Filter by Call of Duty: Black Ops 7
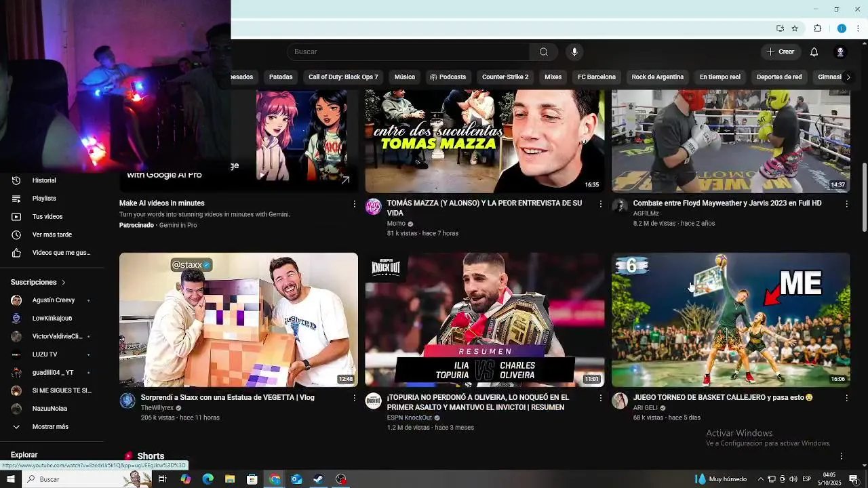The width and height of the screenshot is (868, 488). pyautogui.click(x=343, y=77)
